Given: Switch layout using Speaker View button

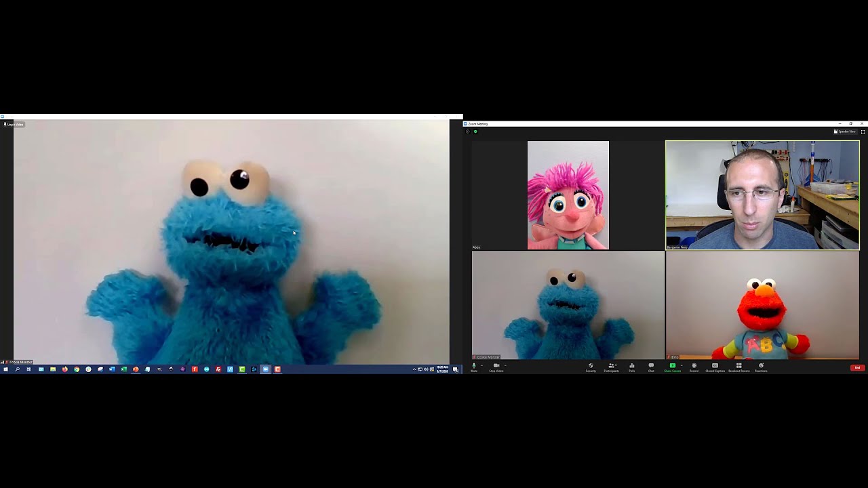Looking at the screenshot, I should tap(845, 131).
